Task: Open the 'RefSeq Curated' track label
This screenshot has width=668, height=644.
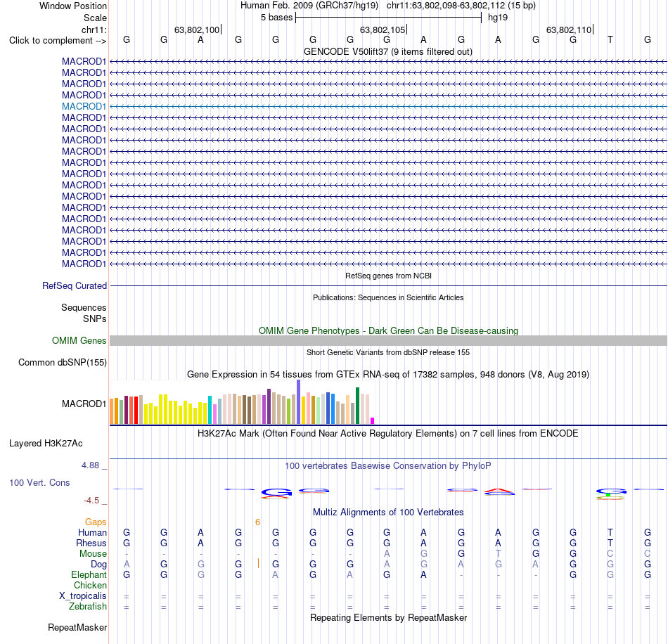Action: point(75,286)
